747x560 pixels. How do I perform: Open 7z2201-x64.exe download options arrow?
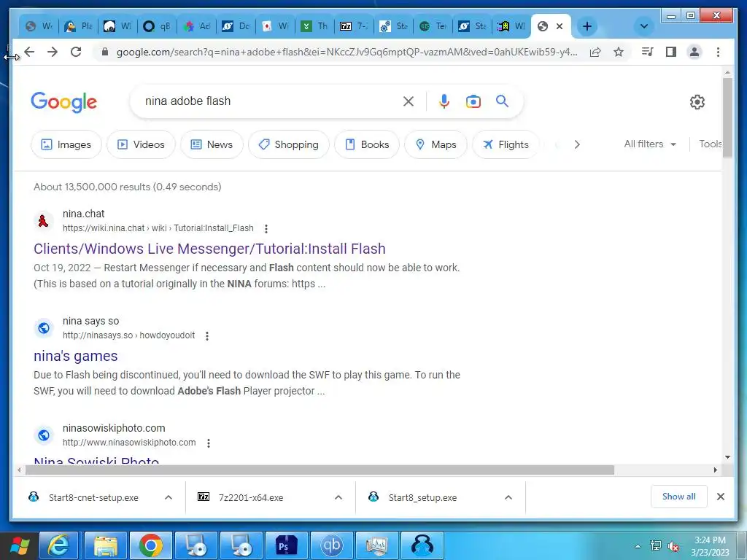[338, 497]
